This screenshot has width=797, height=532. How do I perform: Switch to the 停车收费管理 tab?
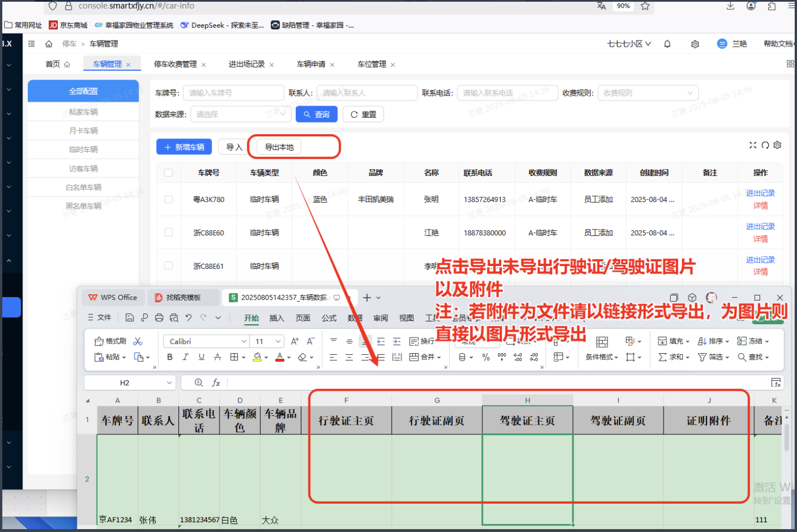pyautogui.click(x=176, y=64)
